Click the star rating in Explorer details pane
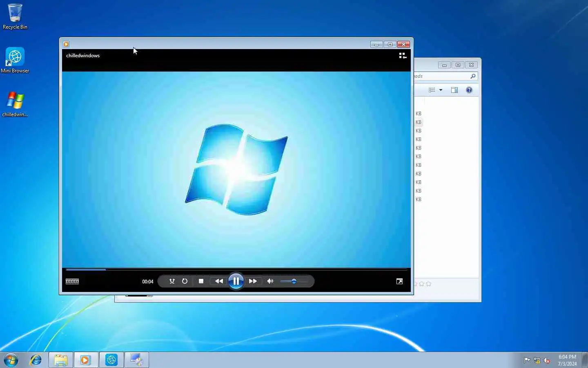 click(x=423, y=284)
